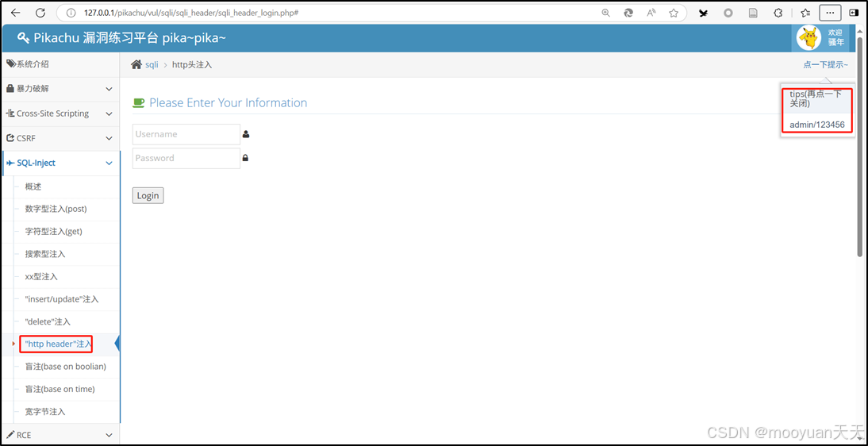Open 系统介绍 in the sidebar

click(60, 64)
